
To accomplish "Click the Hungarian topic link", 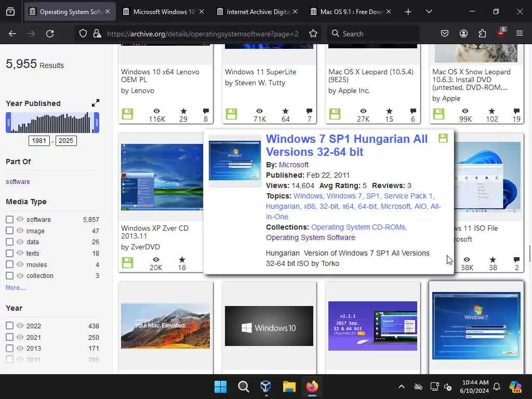I will (x=283, y=206).
